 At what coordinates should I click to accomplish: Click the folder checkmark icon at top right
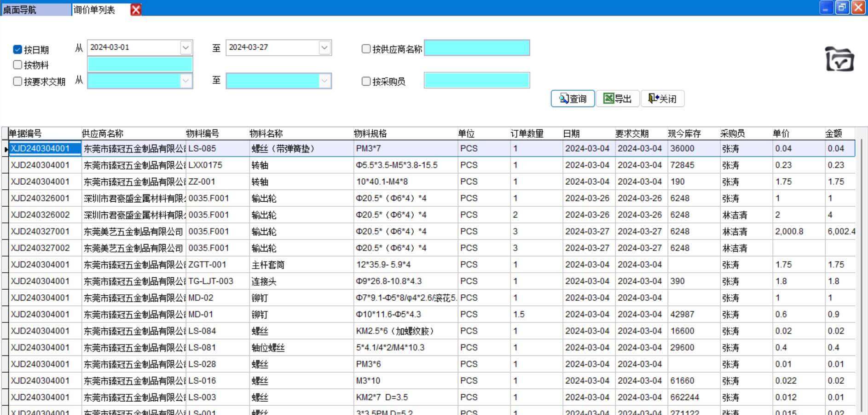point(839,59)
